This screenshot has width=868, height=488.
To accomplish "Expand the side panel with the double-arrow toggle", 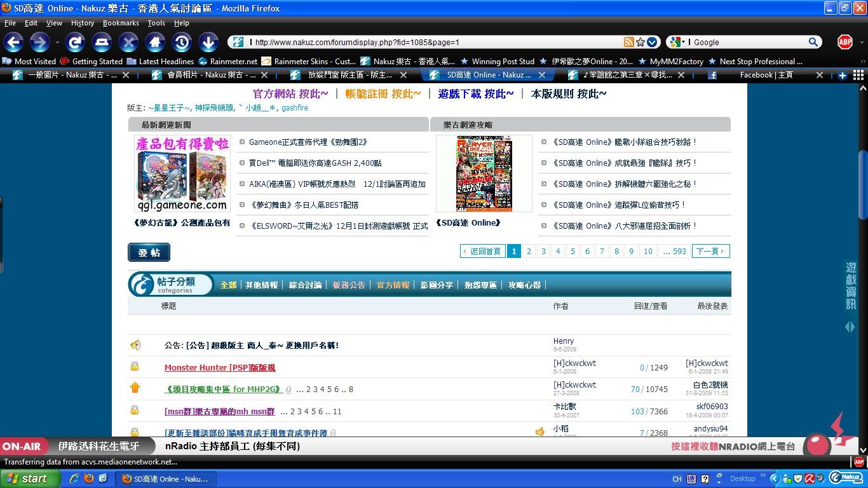I will pyautogui.click(x=850, y=327).
